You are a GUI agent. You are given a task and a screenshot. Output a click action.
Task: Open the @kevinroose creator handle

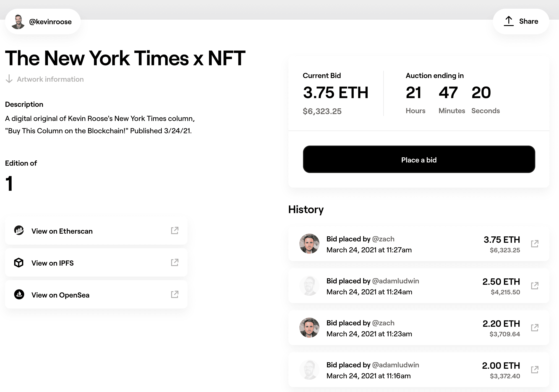(x=50, y=22)
